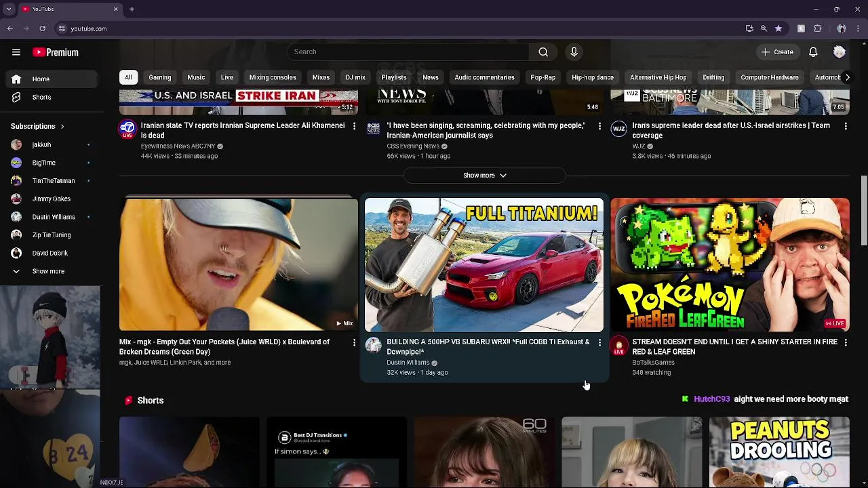
Task: Open options for mgk mix
Action: (x=354, y=342)
